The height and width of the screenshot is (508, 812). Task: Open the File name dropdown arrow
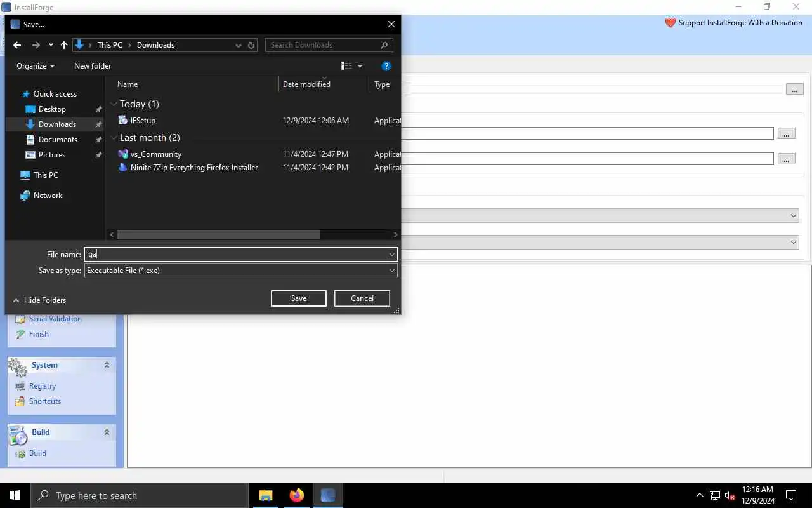[x=392, y=254]
